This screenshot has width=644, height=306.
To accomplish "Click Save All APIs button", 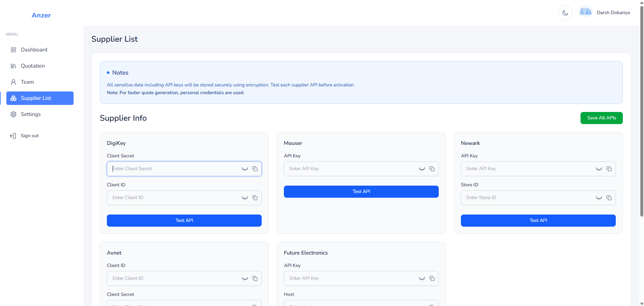I will (x=601, y=118).
